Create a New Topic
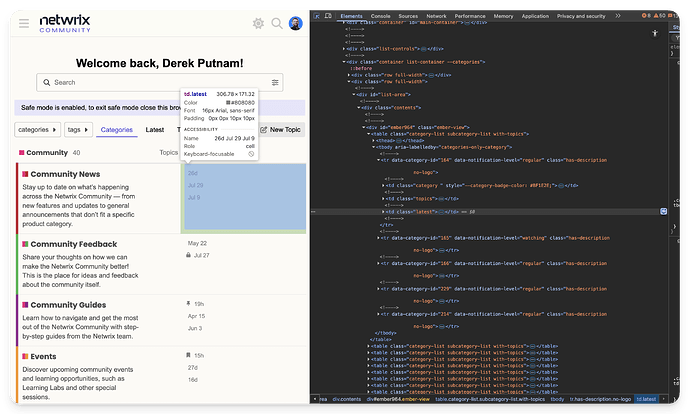The image size is (690, 414). pos(281,130)
